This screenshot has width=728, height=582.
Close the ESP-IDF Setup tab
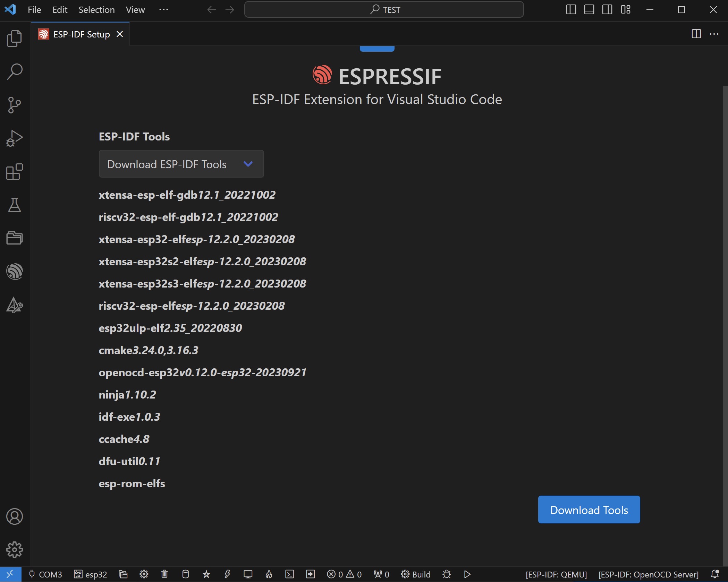[120, 34]
